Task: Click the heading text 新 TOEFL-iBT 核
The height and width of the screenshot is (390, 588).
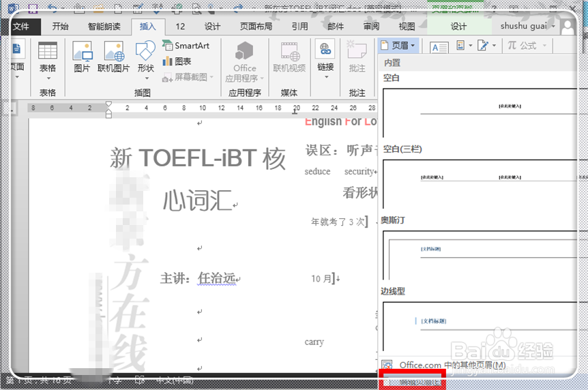Action: [x=198, y=158]
